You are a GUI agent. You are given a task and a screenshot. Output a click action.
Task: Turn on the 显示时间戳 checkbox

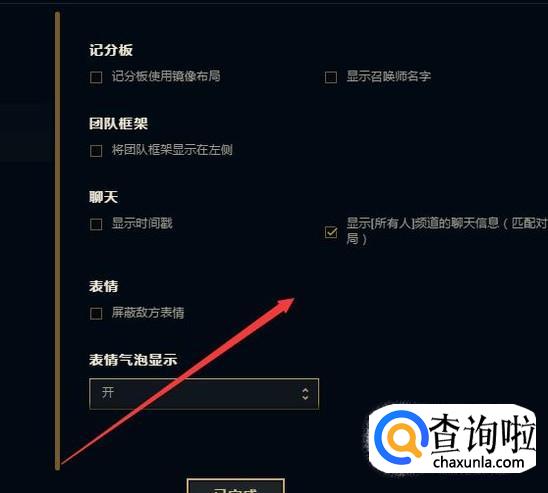coord(96,224)
